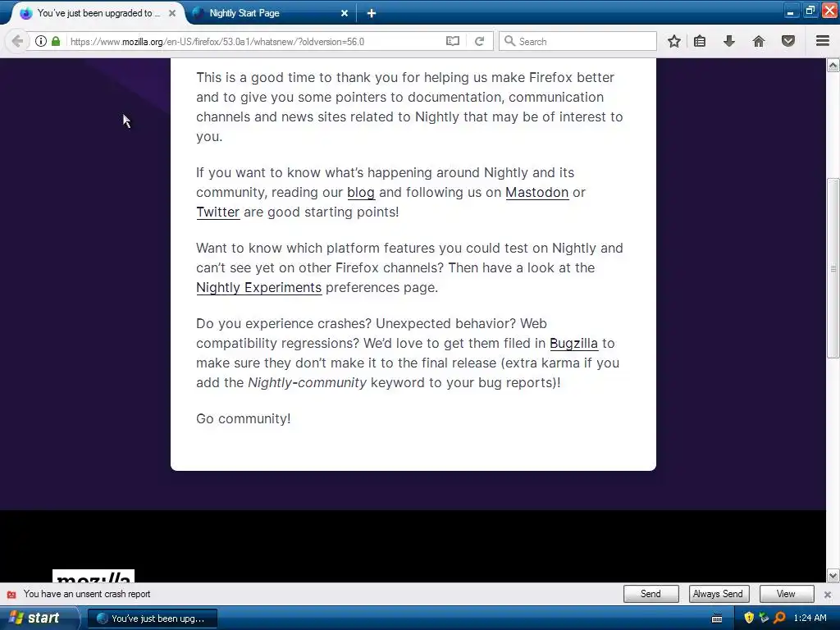This screenshot has width=840, height=630.
Task: Toggle Reader View icon in address bar
Action: pos(453,41)
